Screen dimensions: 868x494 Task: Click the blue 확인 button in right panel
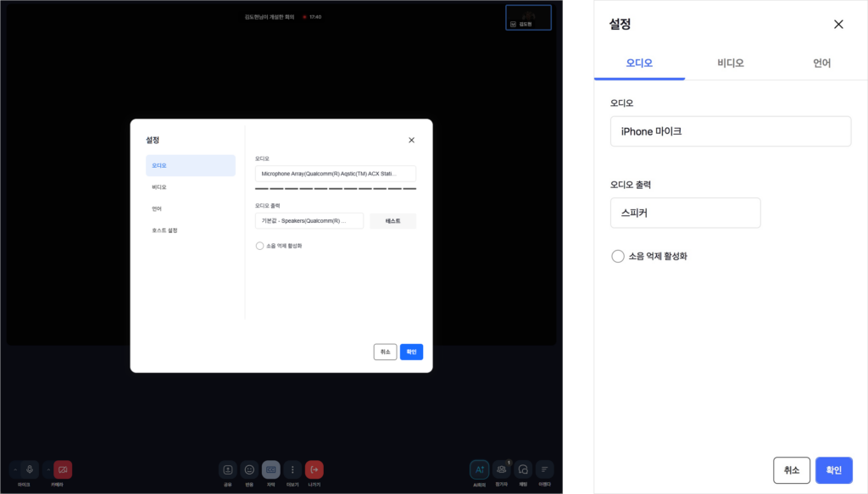coord(834,470)
